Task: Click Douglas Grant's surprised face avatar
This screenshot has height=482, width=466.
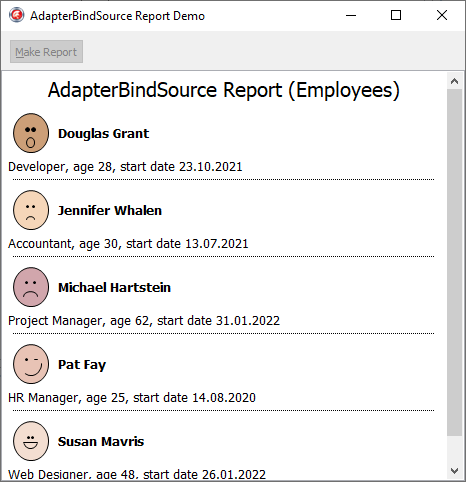Action: coord(31,133)
